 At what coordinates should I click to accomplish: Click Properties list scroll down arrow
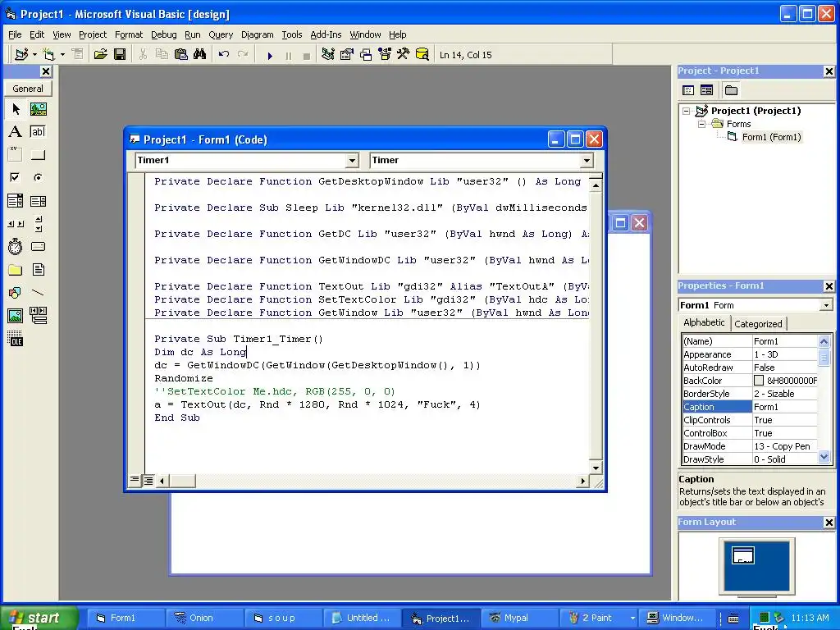click(x=824, y=457)
